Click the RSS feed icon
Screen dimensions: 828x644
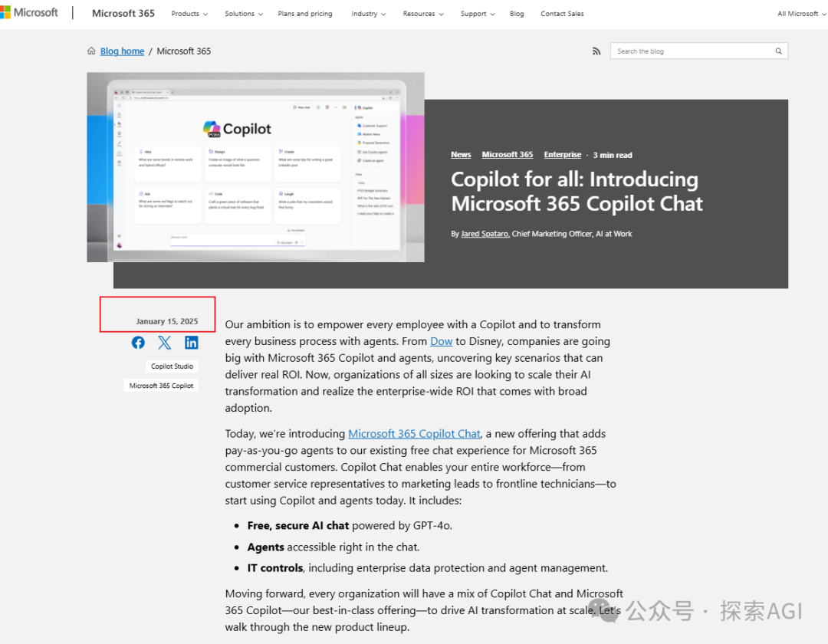tap(596, 51)
